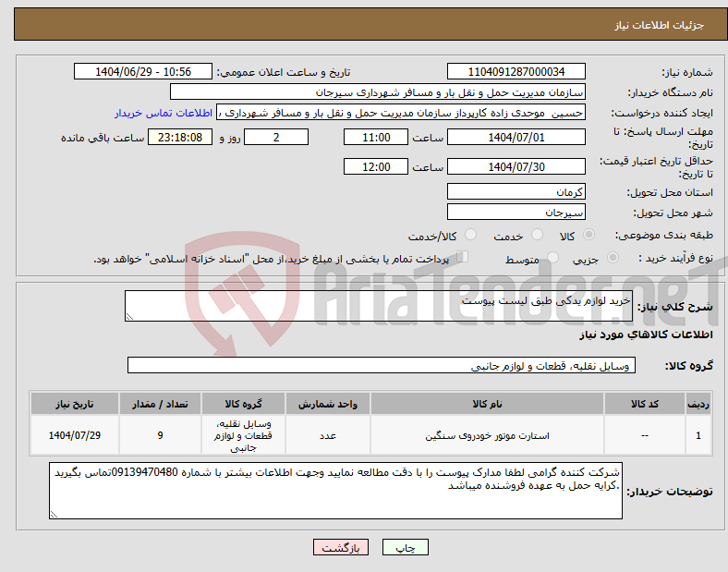This screenshot has width=728, height=572.
Task: Click the price validity time 12:00
Action: point(376,166)
